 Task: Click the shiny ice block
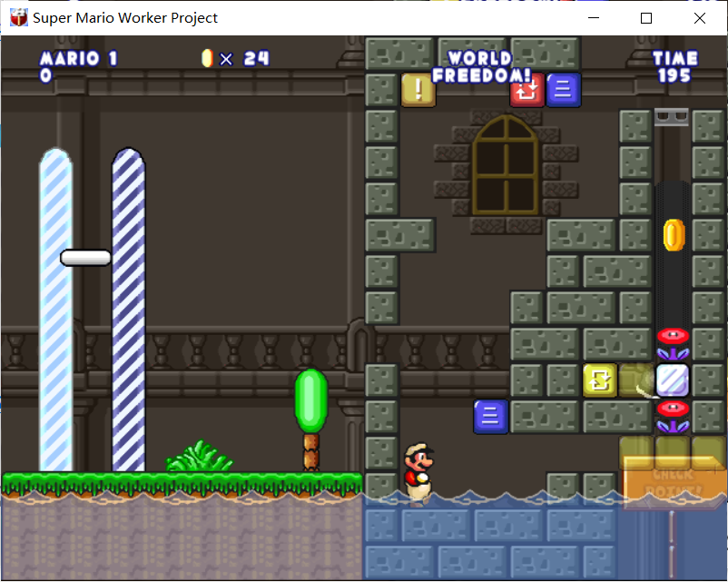(x=672, y=380)
